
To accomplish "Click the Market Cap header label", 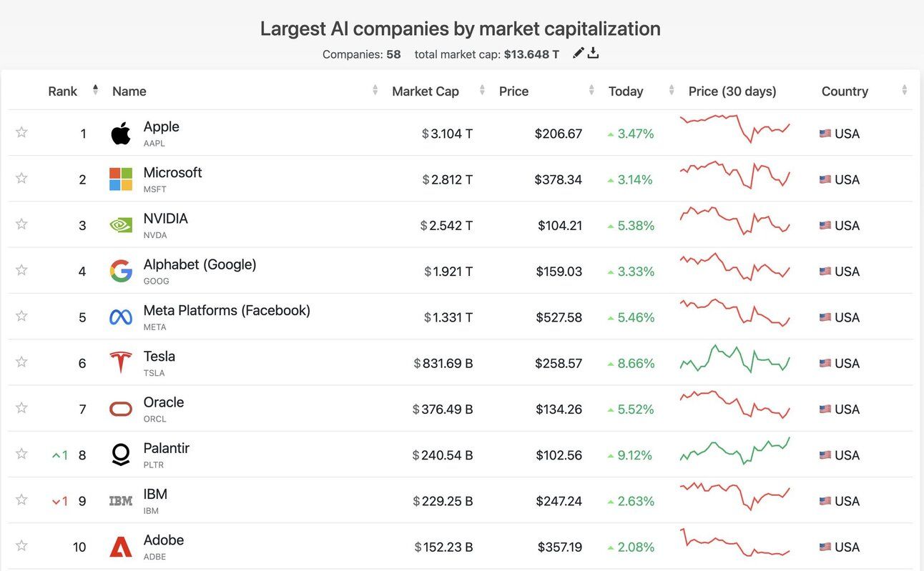I will (x=426, y=91).
